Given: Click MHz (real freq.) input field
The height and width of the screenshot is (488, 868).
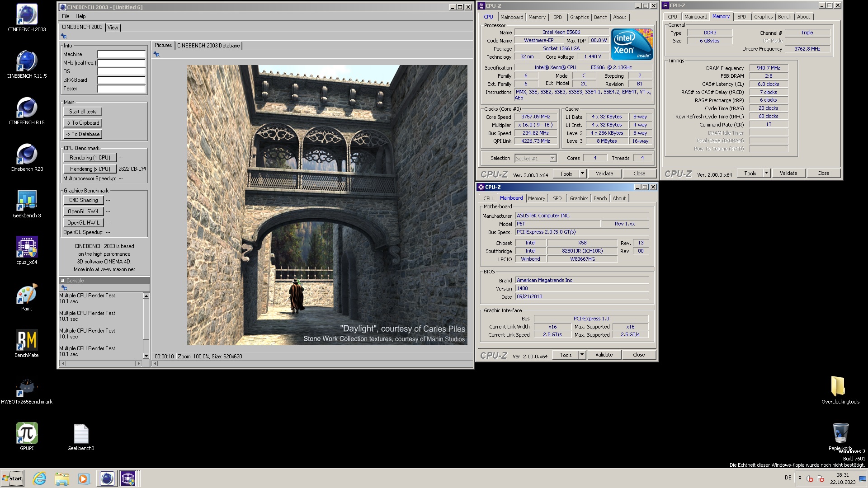Looking at the screenshot, I should [x=122, y=63].
